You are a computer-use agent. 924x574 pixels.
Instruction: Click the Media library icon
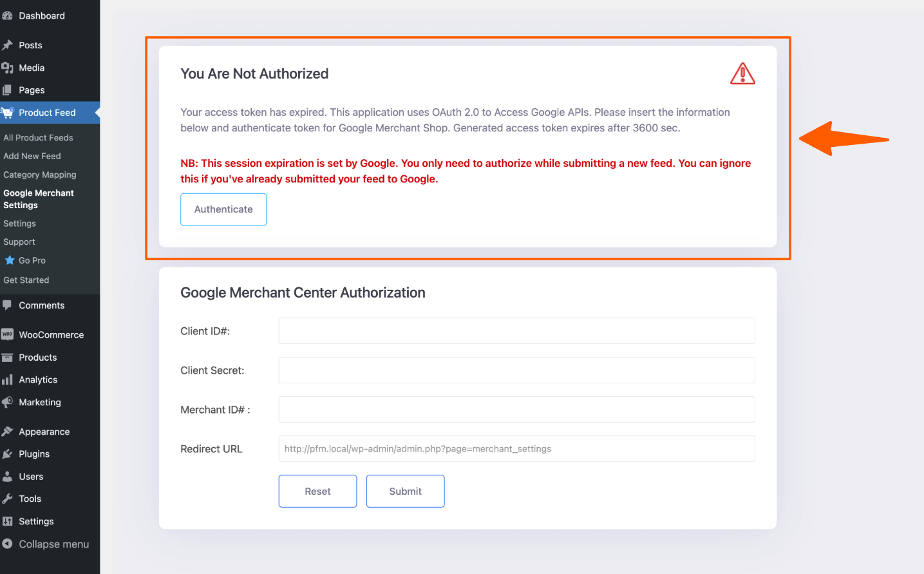point(7,68)
